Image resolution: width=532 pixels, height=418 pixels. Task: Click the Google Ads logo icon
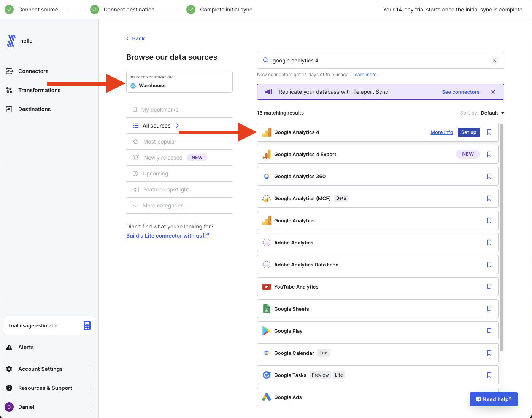coord(267,397)
